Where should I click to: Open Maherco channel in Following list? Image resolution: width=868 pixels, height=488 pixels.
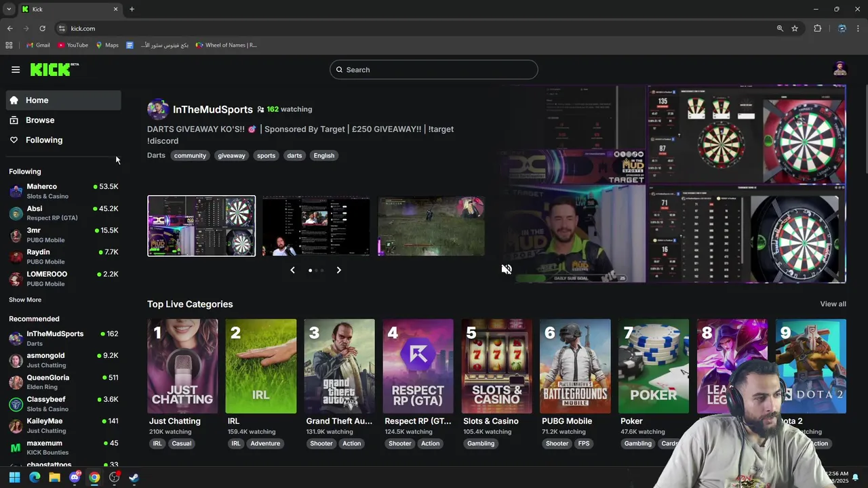(x=64, y=191)
